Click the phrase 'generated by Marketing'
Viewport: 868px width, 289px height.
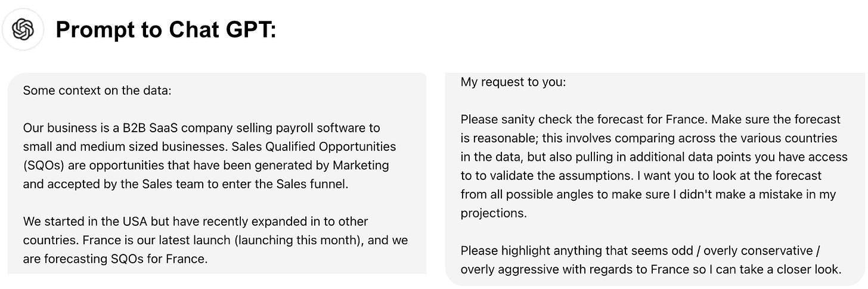(327, 165)
